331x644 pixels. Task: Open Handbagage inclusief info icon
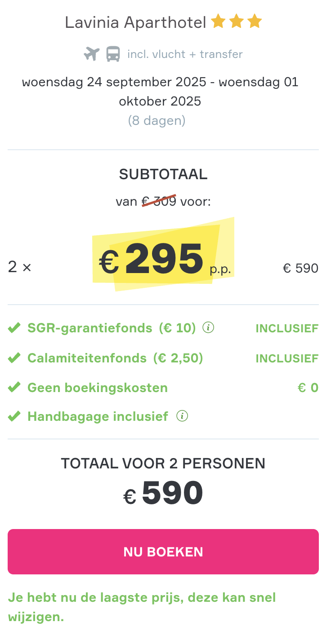(182, 416)
